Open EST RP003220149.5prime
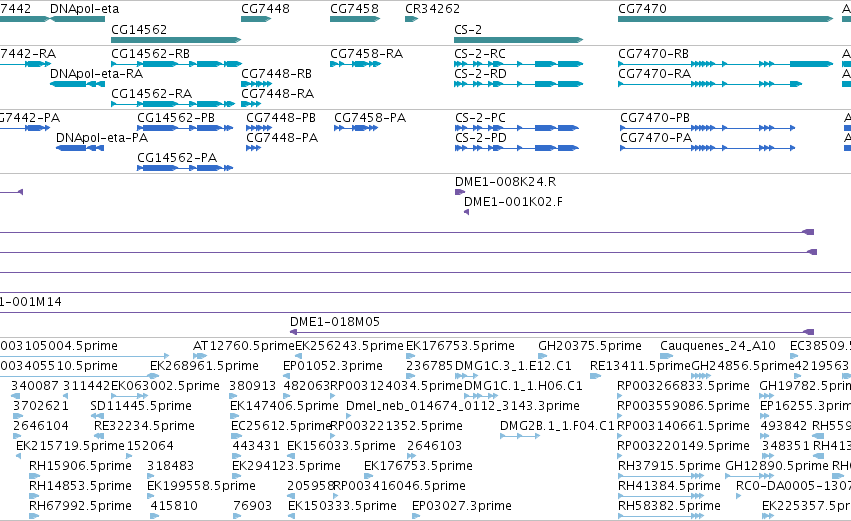Image resolution: width=851 pixels, height=521 pixels. coord(684,446)
